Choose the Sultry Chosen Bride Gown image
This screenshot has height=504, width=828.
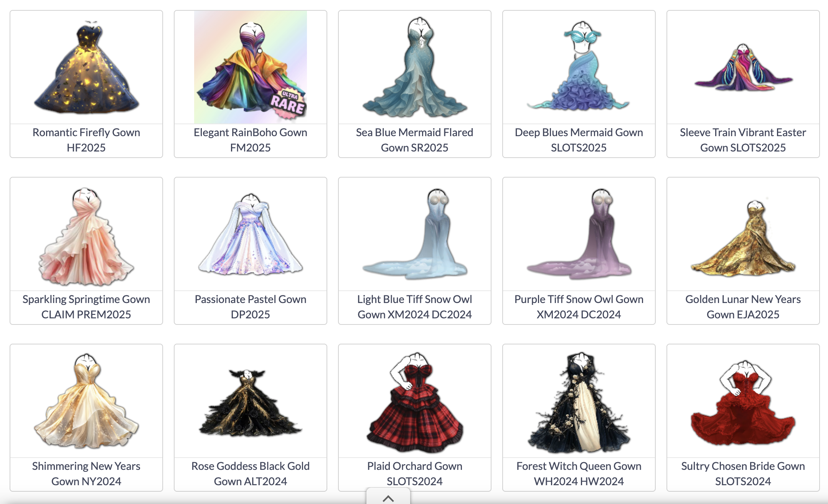pos(743,403)
